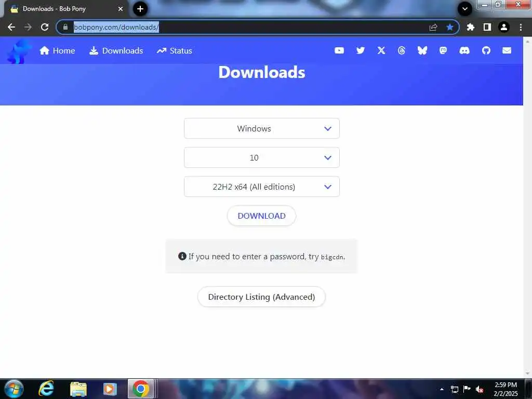
Task: Open the GitHub icon link
Action: (486, 50)
